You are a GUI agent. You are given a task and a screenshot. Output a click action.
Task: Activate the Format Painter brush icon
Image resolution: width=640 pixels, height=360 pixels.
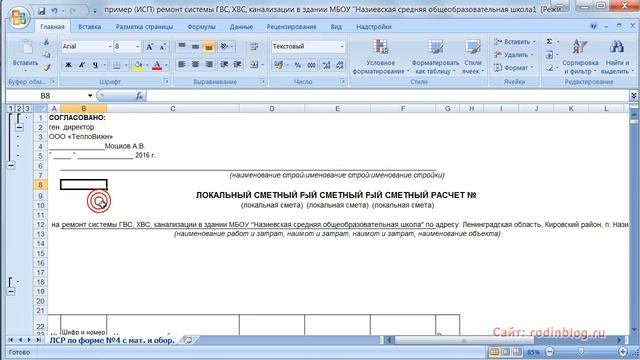pos(47,67)
